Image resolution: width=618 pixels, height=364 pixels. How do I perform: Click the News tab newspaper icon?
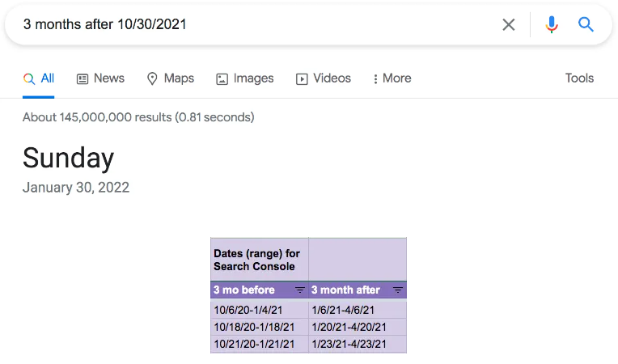[x=83, y=78]
